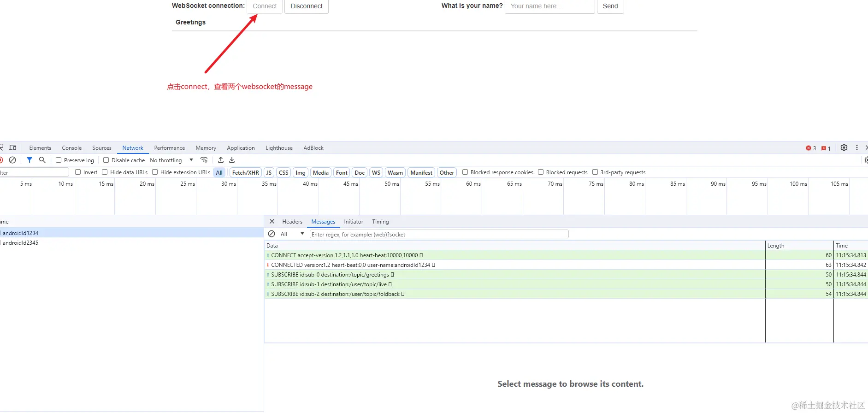The image size is (868, 413).
Task: Open the No throttling dropdown
Action: tap(171, 160)
